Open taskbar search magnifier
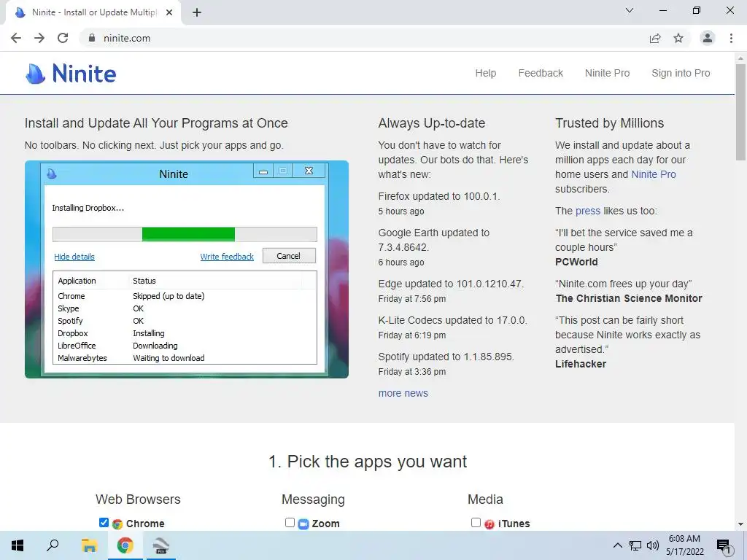 tap(53, 545)
